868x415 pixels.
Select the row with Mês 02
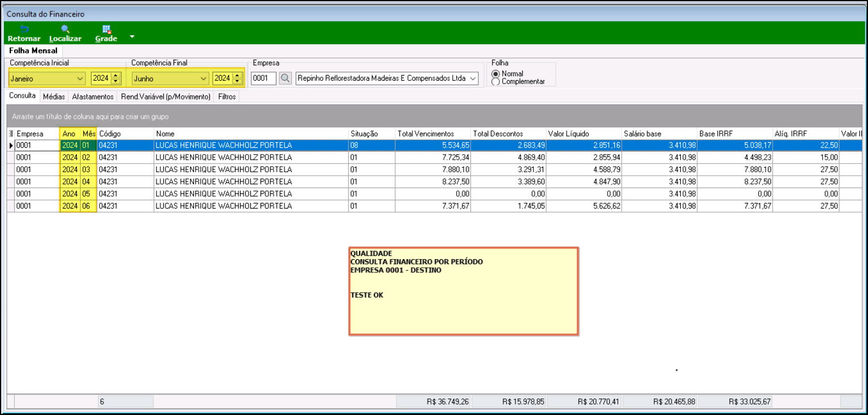435,157
